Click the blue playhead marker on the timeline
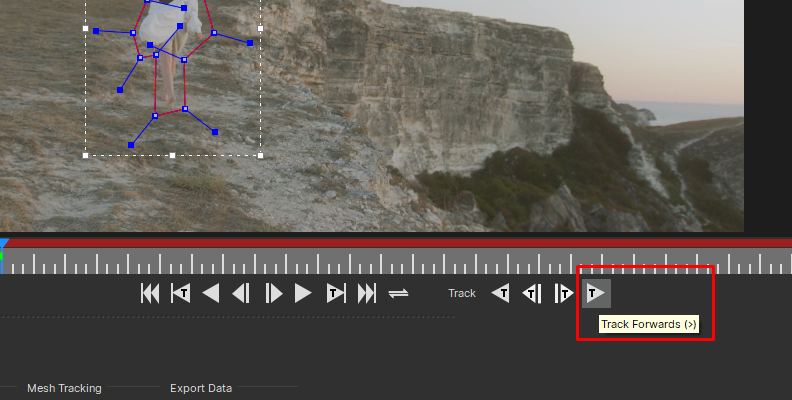The width and height of the screenshot is (792, 400). tap(4, 244)
